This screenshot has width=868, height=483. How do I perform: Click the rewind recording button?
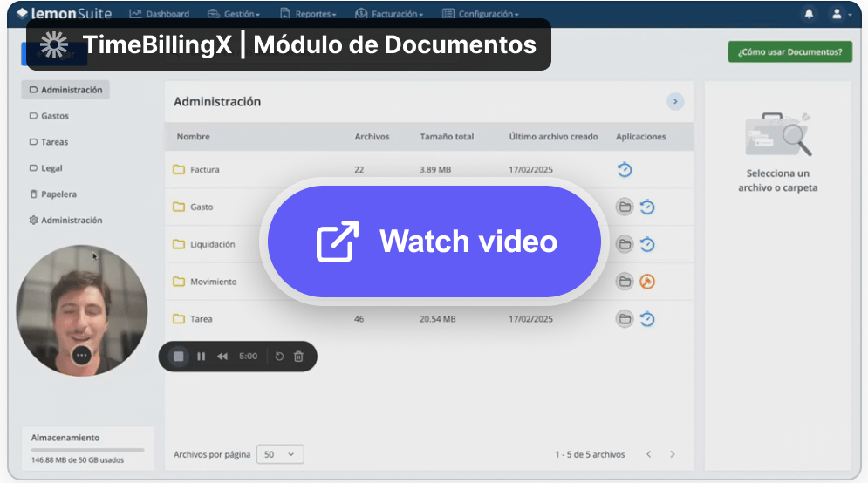pos(222,357)
